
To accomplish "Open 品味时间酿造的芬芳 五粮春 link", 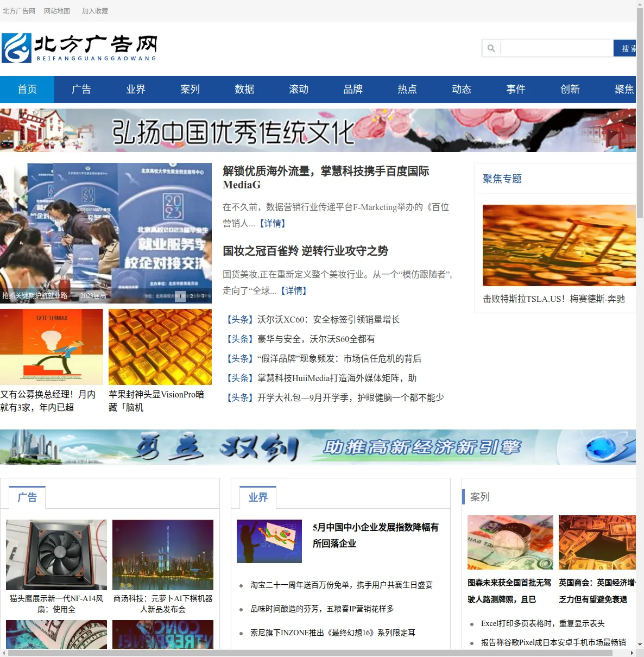I will [322, 609].
